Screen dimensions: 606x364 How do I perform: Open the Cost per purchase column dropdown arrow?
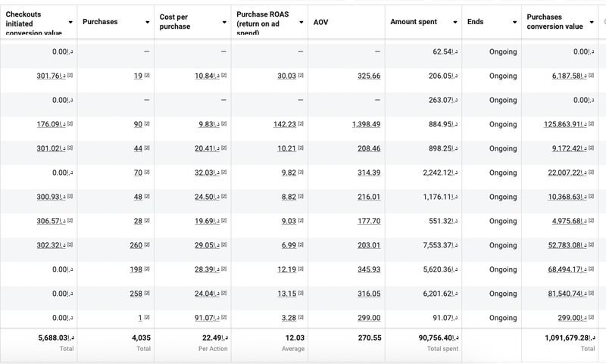coord(224,22)
